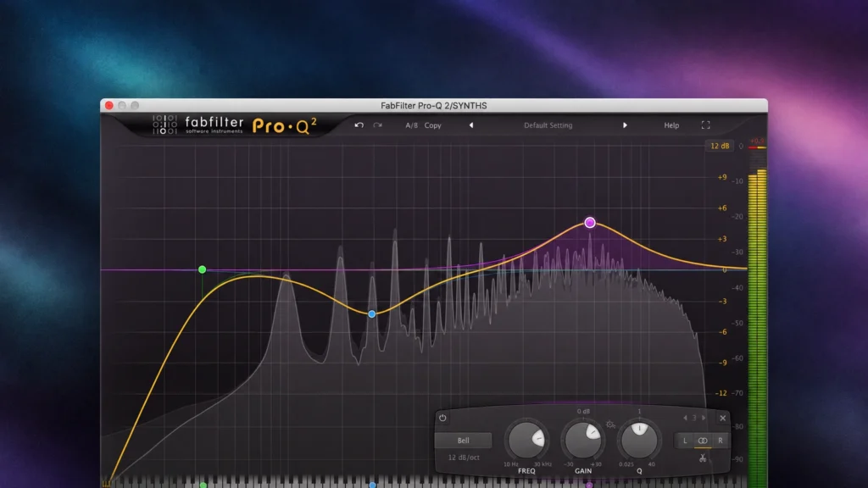Toggle the A/B comparison switch

point(411,125)
